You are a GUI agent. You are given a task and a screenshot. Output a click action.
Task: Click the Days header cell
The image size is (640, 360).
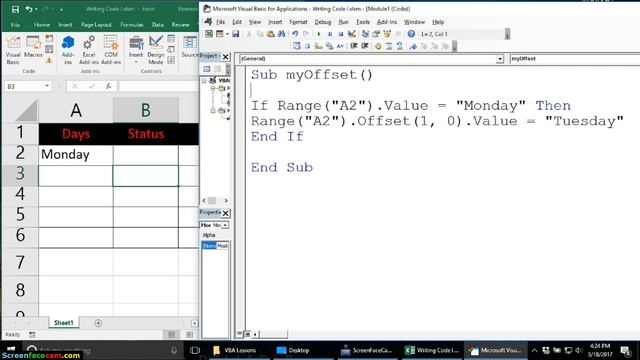point(76,134)
